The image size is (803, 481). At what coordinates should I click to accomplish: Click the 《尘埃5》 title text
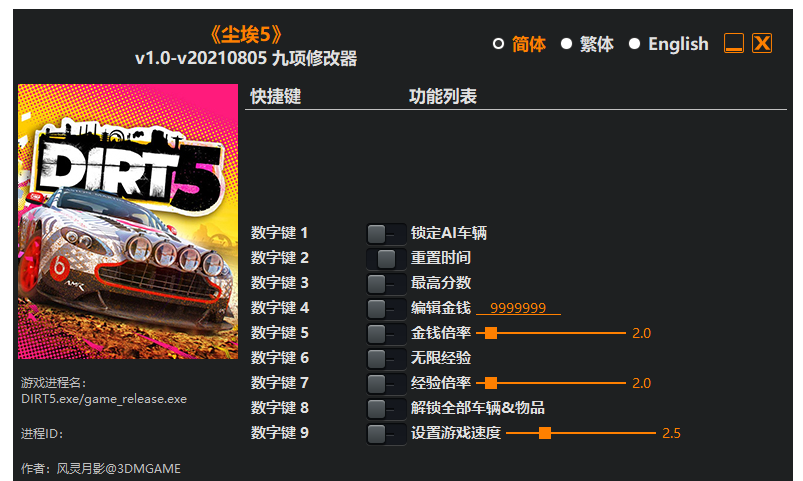click(x=246, y=35)
